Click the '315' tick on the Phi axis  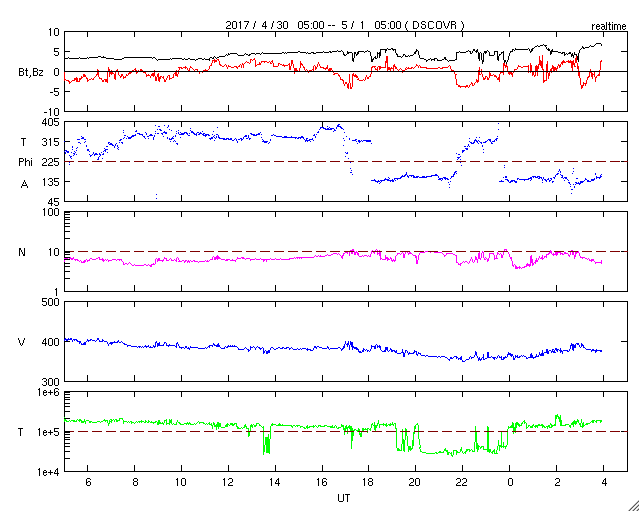coord(51,142)
